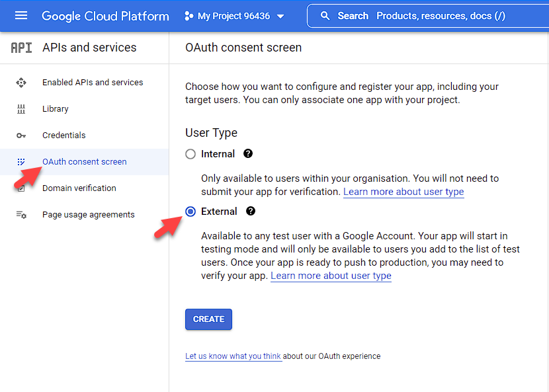Select the External user type radio button

click(190, 212)
